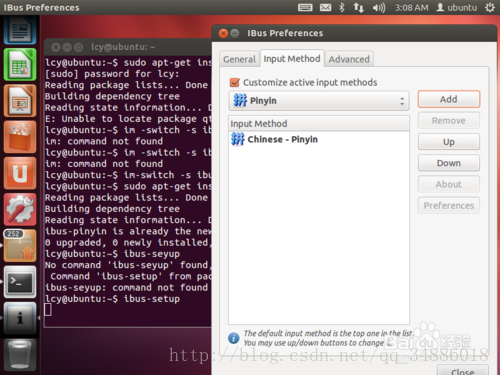The image size is (500, 375).
Task: Click the Remove button
Action: pyautogui.click(x=449, y=120)
